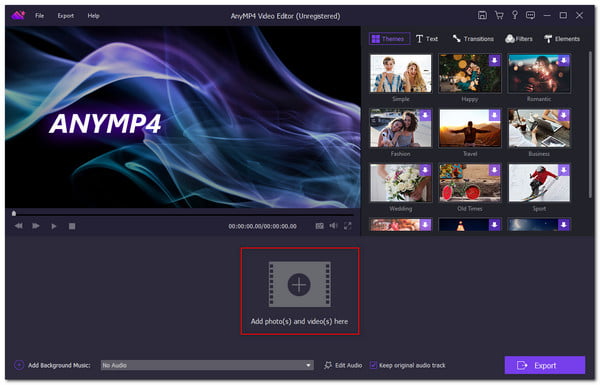Enter fullscreen preview with expand icon
Viewport: 600px width, 385px height.
347,226
